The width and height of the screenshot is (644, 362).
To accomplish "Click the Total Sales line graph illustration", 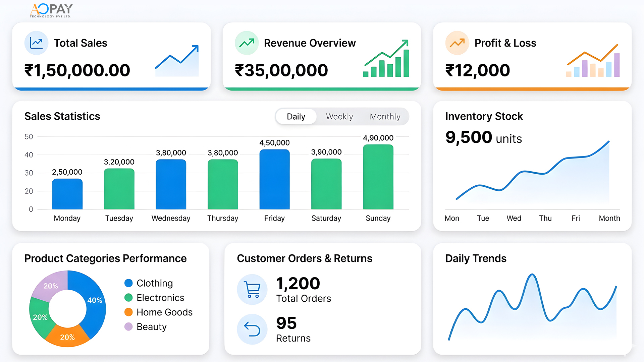I will point(177,60).
